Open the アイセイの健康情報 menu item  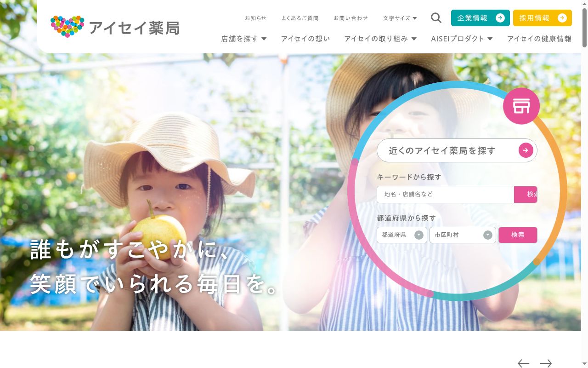coord(539,39)
